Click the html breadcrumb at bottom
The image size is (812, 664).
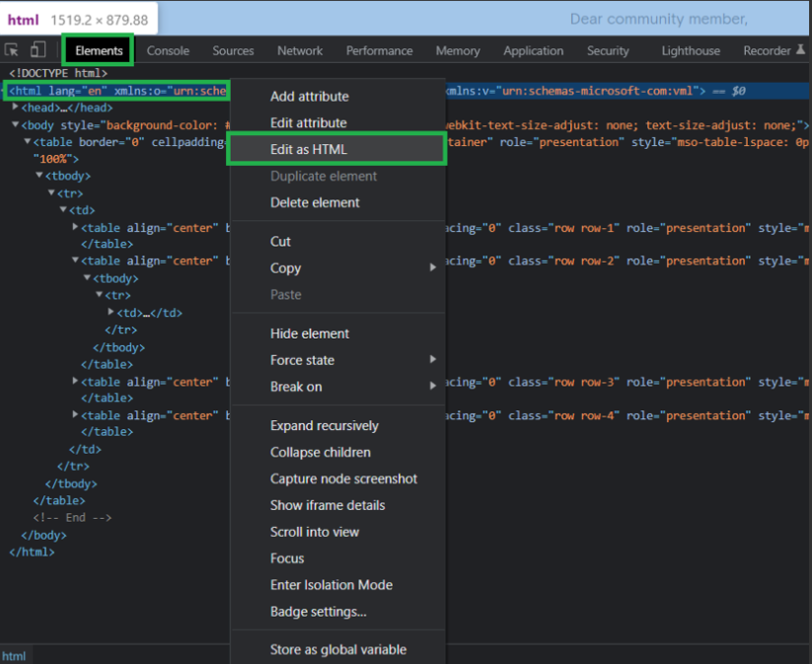tap(14, 656)
